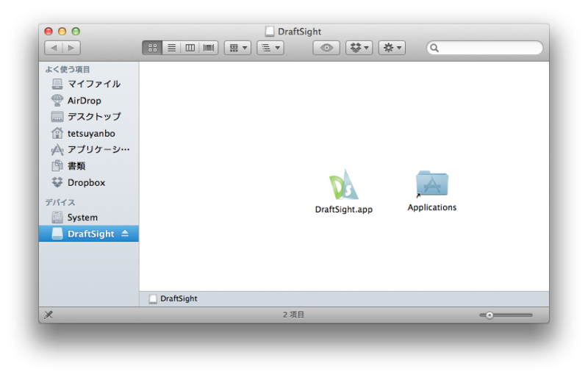The width and height of the screenshot is (588, 377).
Task: Select the DraftSight volume in the sidebar
Action: [x=89, y=234]
